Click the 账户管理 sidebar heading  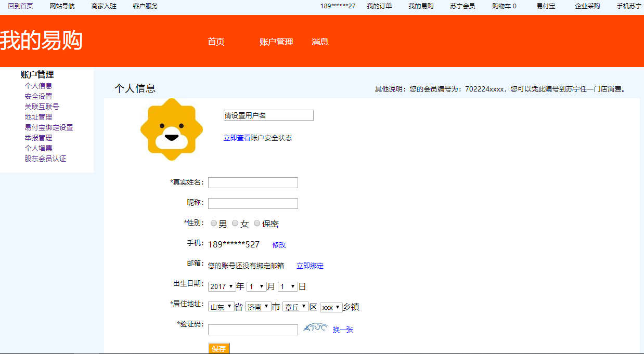[x=37, y=74]
